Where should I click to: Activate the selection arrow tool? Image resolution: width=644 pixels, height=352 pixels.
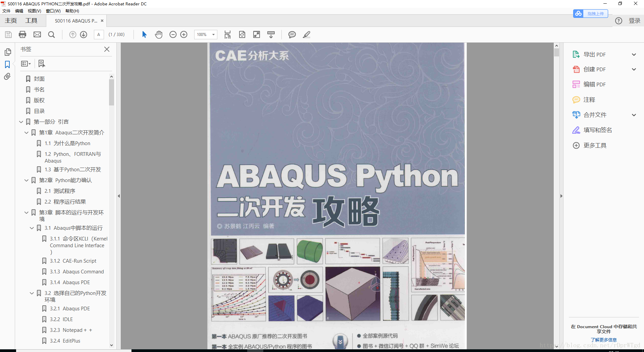(x=144, y=35)
